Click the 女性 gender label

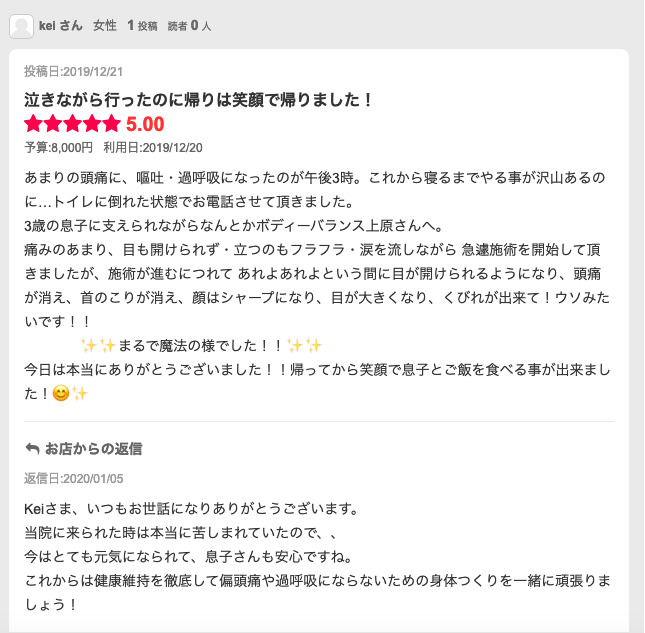(x=105, y=26)
